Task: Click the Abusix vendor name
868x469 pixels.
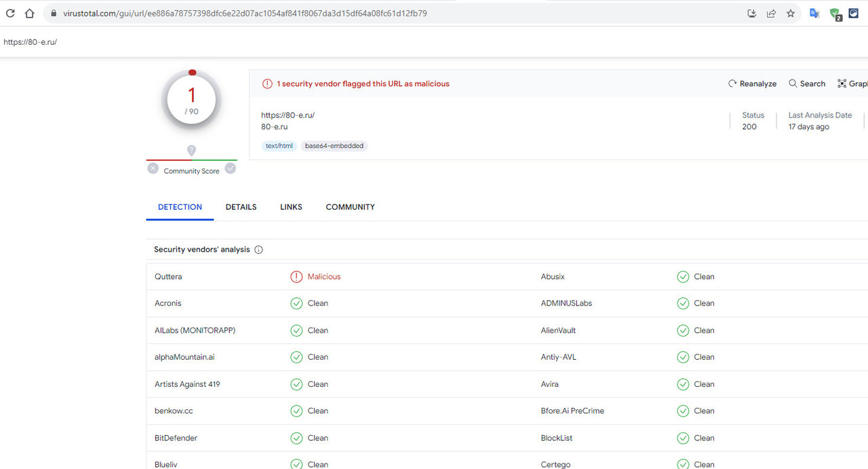Action: coord(553,277)
